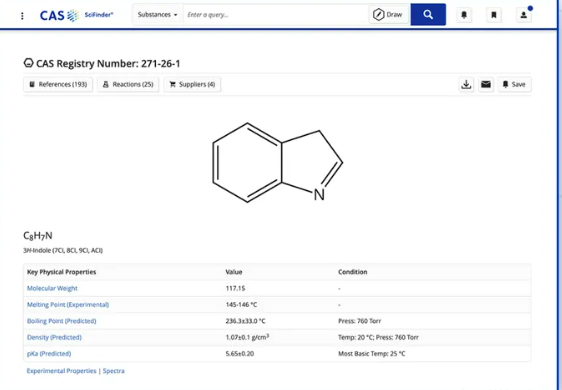The width and height of the screenshot is (562, 390).
Task: Open the Substances search type dropdown
Action: [x=157, y=15]
